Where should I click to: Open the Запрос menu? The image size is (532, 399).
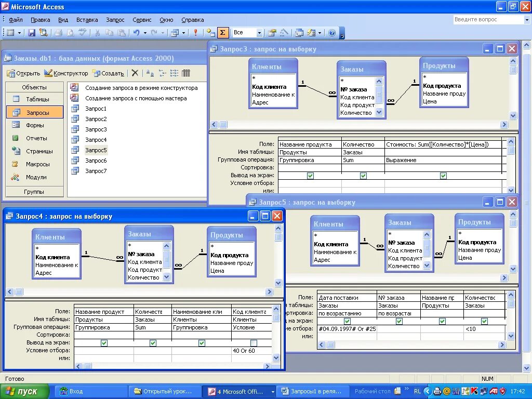115,20
